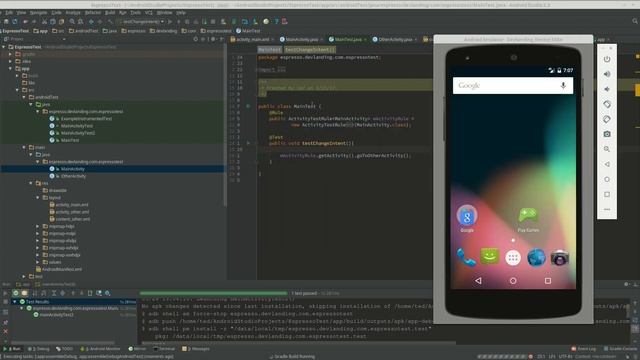Viewport: 640px width, 360px height.
Task: Open the Refactor menu
Action: click(93, 13)
